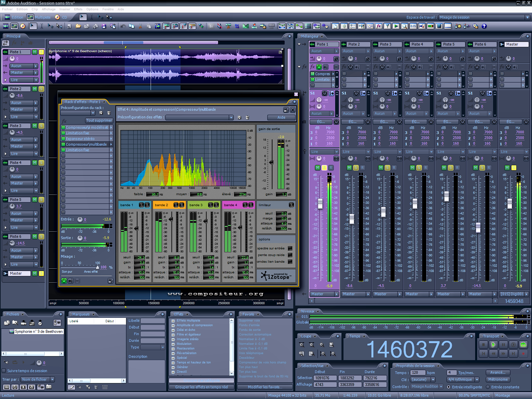This screenshot has height=399, width=532.
Task: Click the Save disk icon
Action: 104,26
